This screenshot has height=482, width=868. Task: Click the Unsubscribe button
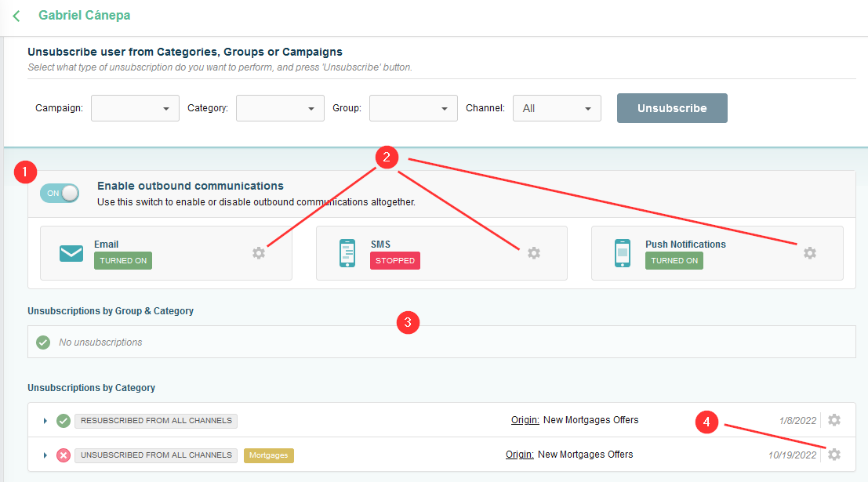(x=672, y=108)
